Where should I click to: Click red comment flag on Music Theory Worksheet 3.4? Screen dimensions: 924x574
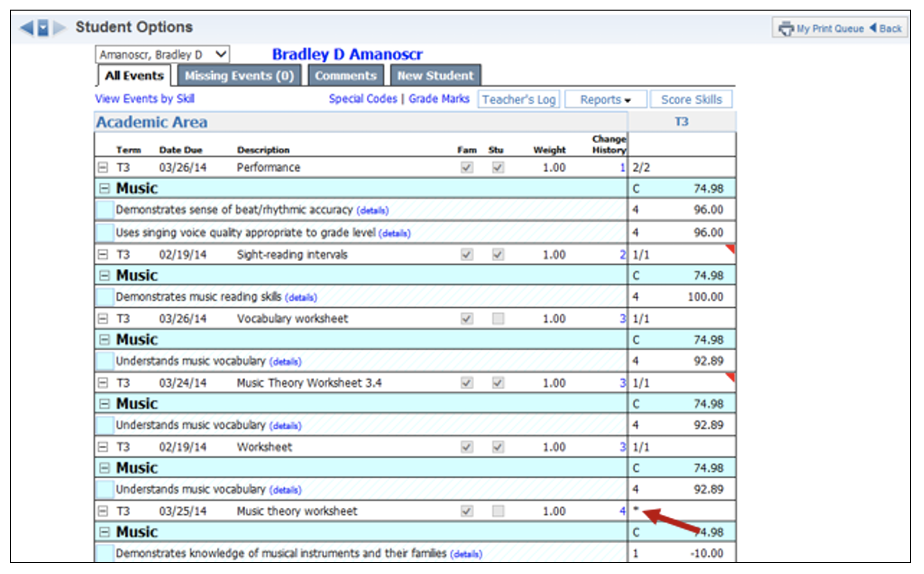coord(730,377)
